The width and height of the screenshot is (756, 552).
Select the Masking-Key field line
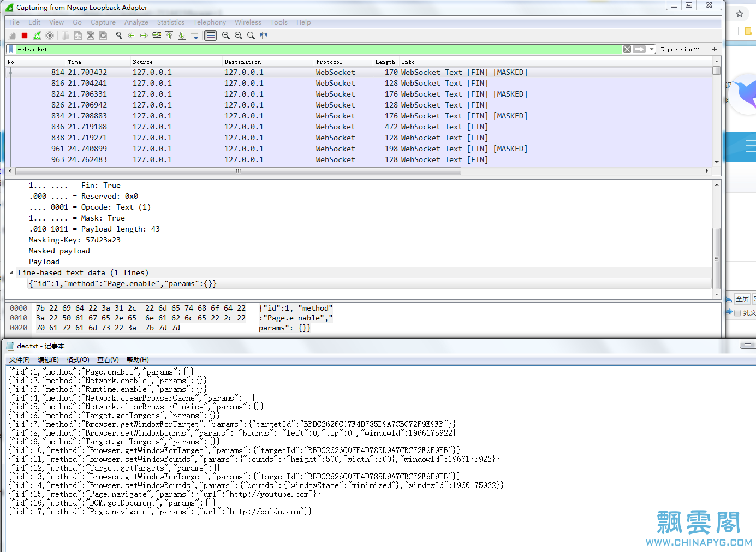[x=74, y=240]
